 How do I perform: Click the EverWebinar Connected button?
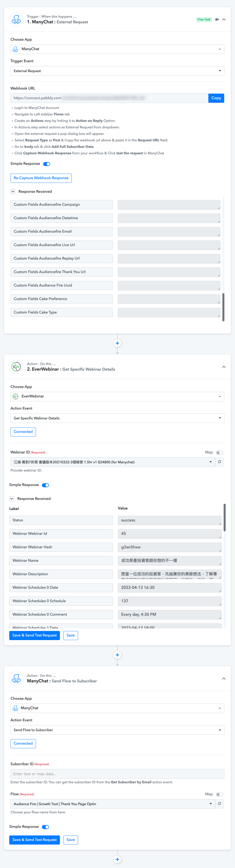click(23, 432)
